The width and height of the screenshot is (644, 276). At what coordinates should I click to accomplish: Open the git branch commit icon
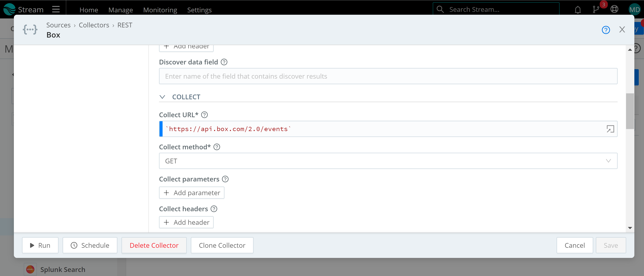coord(596,9)
